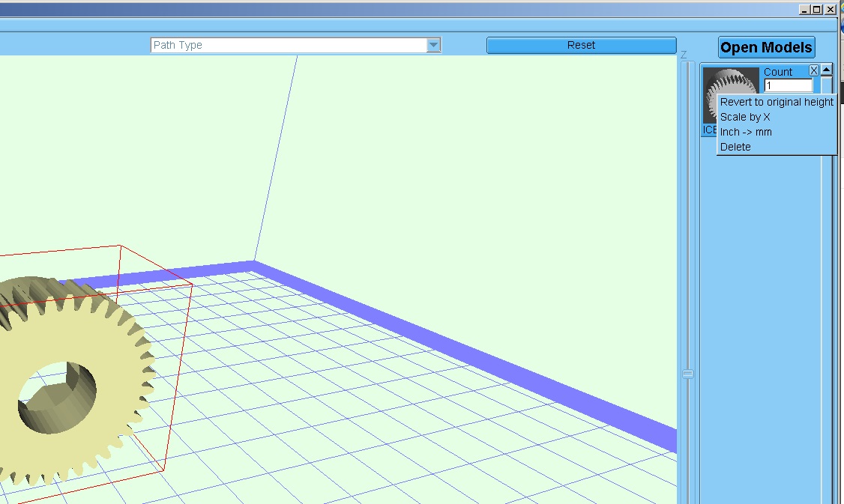Minimize the application window
Image resolution: width=844 pixels, height=504 pixels.
(x=804, y=10)
